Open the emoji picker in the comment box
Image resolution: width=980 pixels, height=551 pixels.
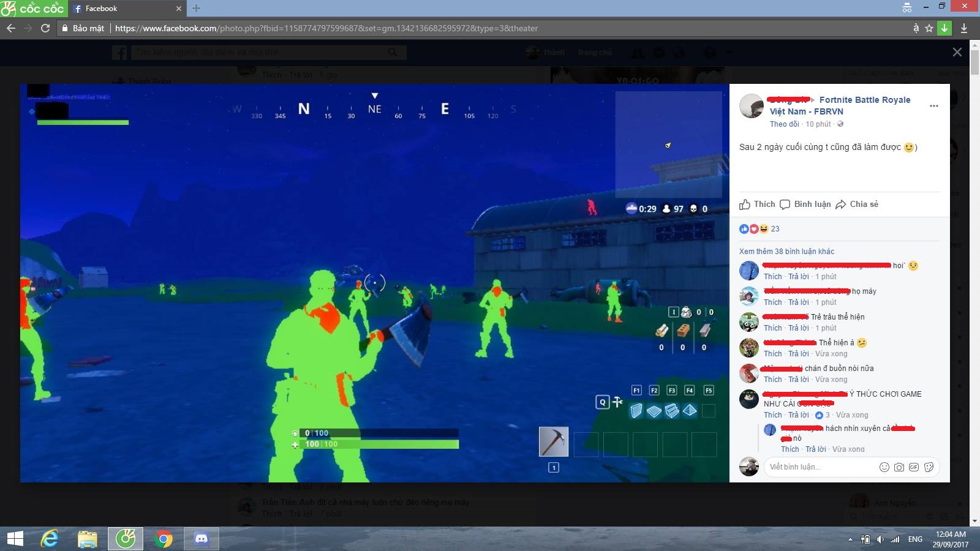[x=883, y=467]
